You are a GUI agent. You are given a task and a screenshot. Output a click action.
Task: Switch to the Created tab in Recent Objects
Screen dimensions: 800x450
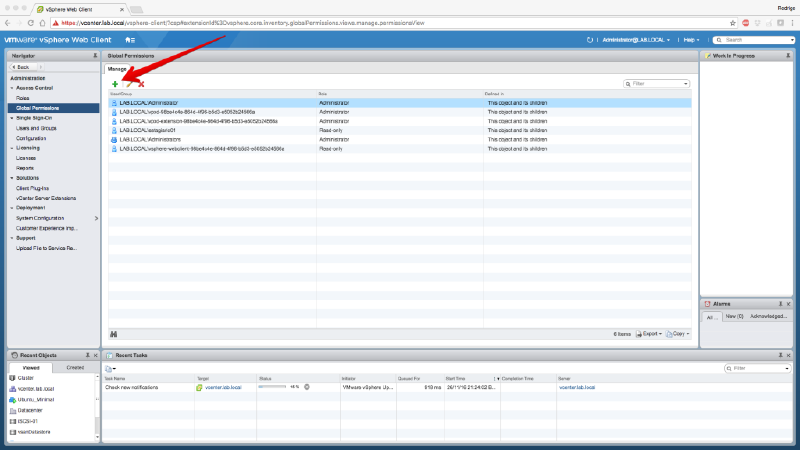[x=75, y=368]
